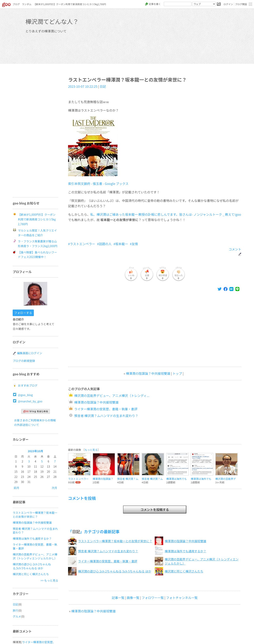Screen dimensions: 254x644
Task: Focus the header search input field
Action: click(177, 4)
